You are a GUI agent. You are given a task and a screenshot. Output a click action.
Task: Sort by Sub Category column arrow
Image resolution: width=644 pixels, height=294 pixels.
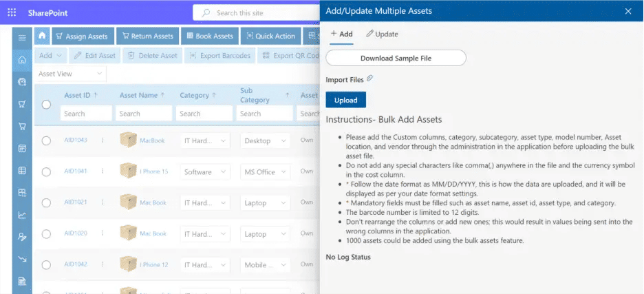pyautogui.click(x=287, y=96)
